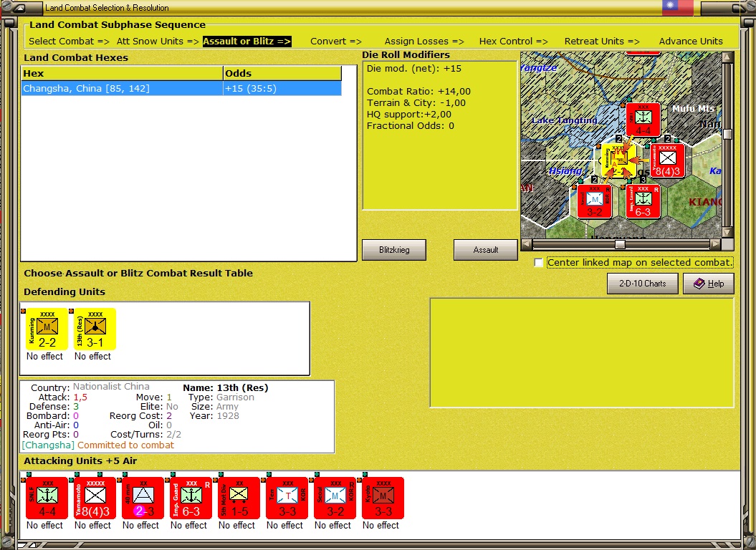756x550 pixels.
Task: Click the Odds column header
Action: point(282,73)
